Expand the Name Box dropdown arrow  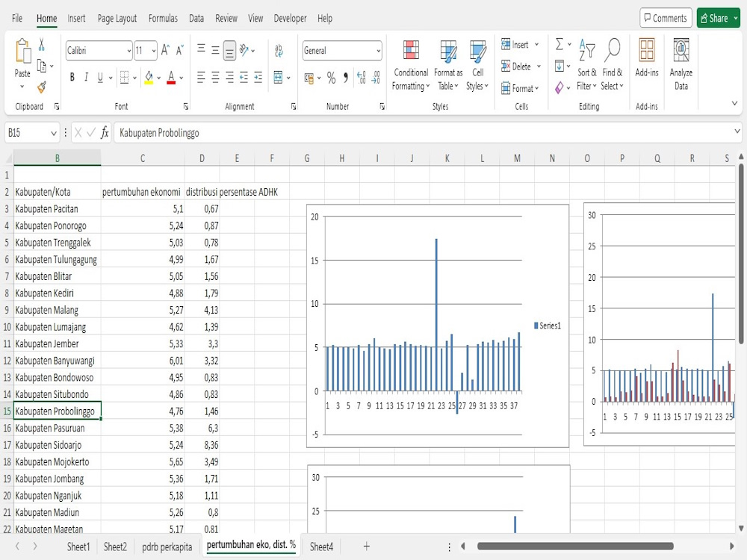[53, 133]
